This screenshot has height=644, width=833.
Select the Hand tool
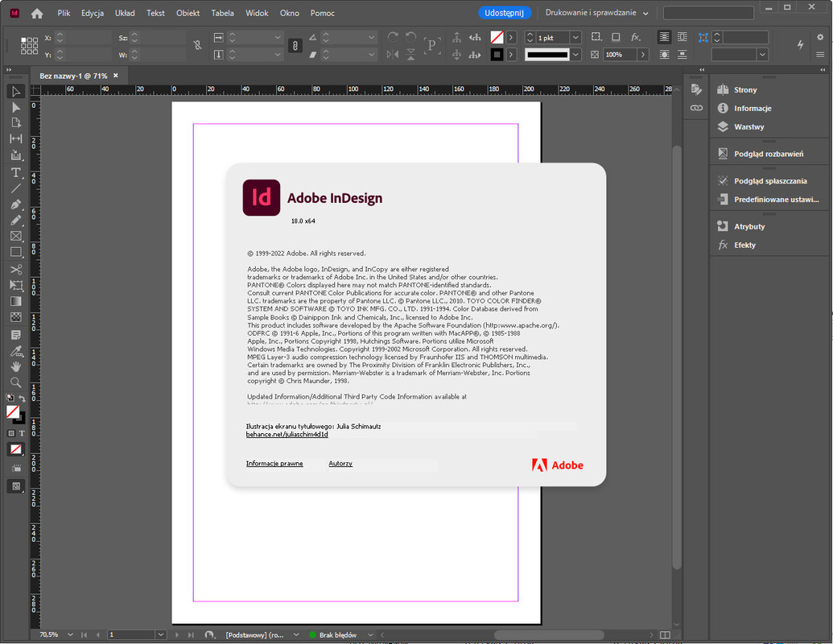(16, 366)
